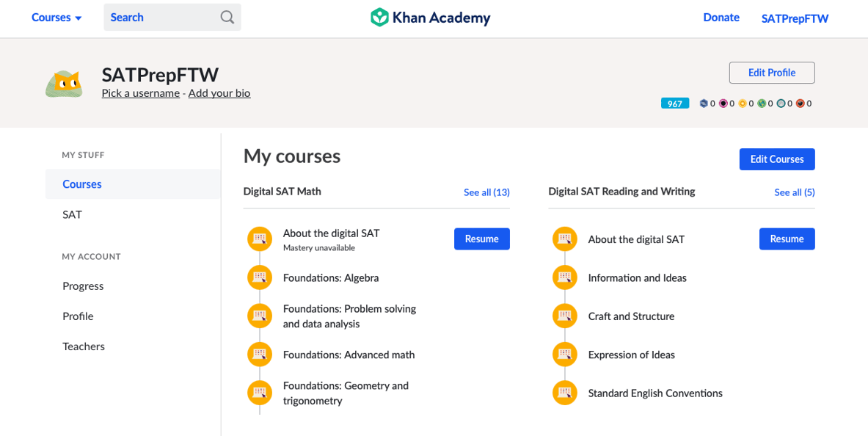The image size is (868, 436).
Task: Select the Foundations: Algebra course icon
Action: [x=260, y=277]
